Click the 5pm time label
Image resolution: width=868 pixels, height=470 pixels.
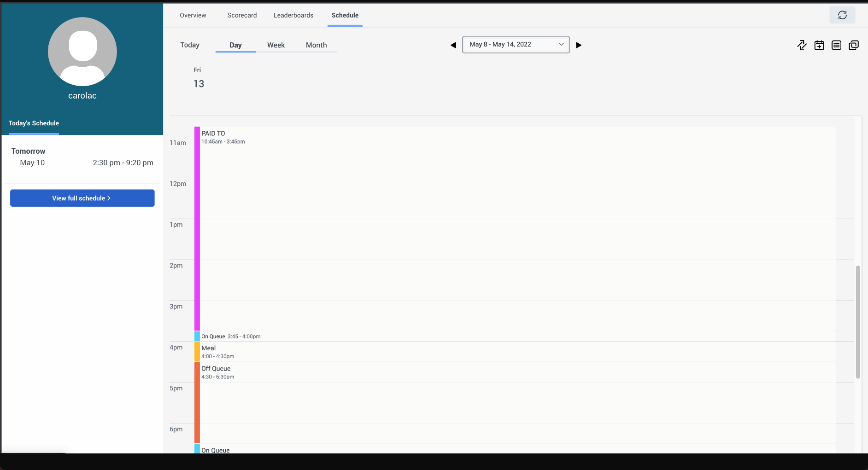click(x=176, y=388)
